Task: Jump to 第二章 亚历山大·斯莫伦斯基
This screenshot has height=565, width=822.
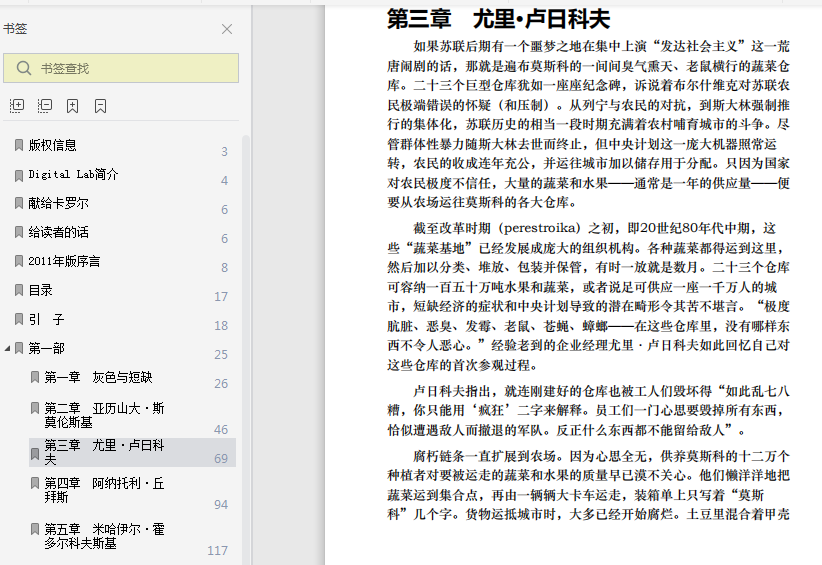Action: coord(104,415)
